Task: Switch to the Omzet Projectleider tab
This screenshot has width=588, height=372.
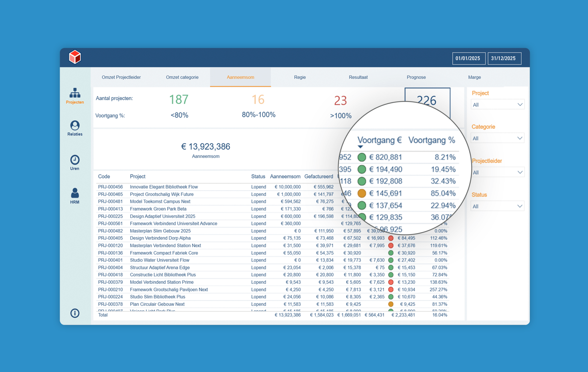Action: [x=121, y=77]
